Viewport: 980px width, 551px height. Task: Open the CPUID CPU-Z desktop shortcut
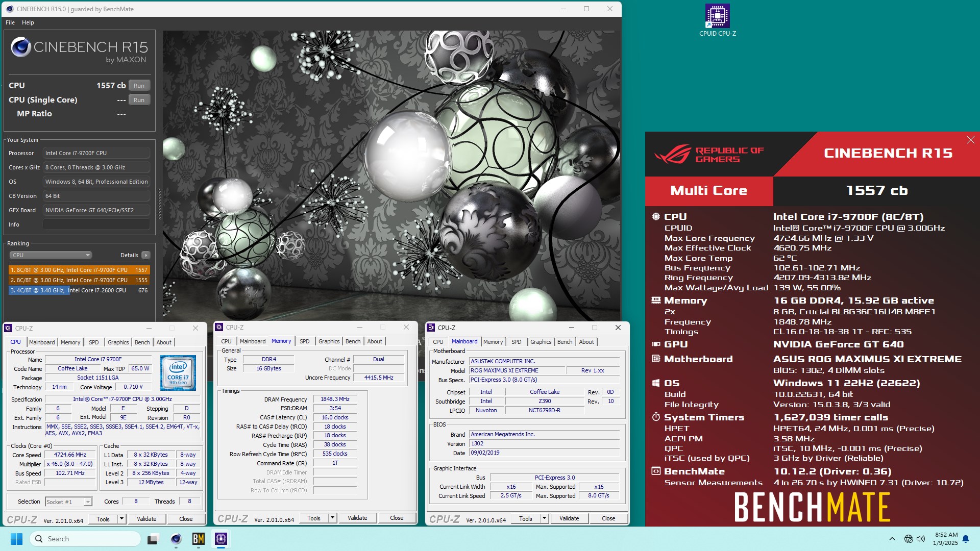pyautogui.click(x=717, y=20)
